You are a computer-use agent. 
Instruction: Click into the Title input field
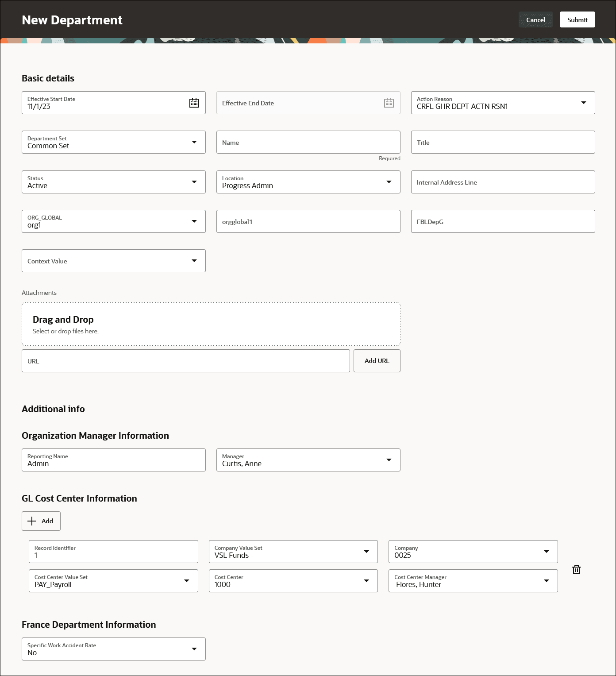[x=503, y=143]
